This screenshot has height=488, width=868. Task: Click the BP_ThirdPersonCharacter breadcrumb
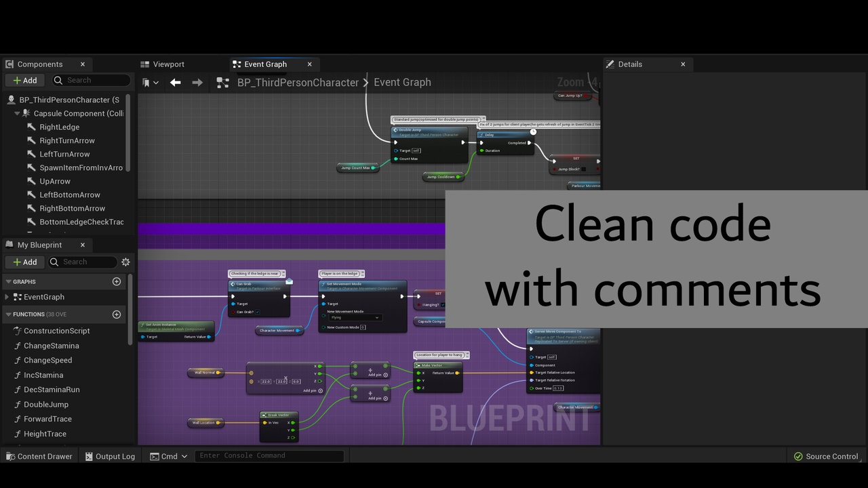[x=298, y=83]
